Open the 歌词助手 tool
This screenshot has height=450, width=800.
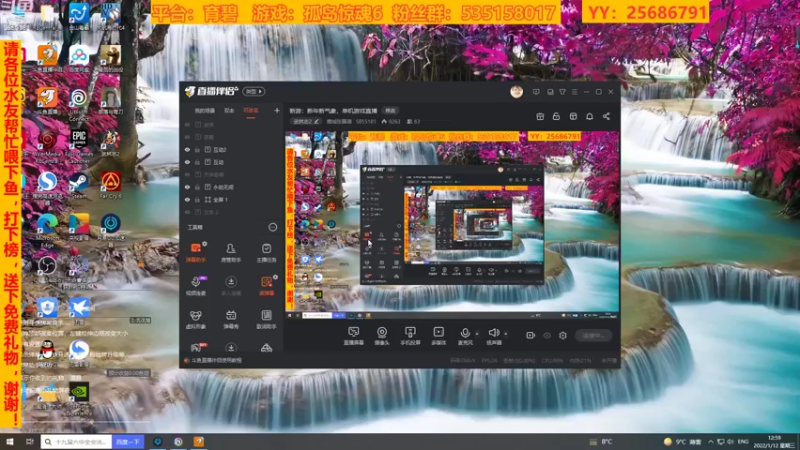[x=266, y=319]
